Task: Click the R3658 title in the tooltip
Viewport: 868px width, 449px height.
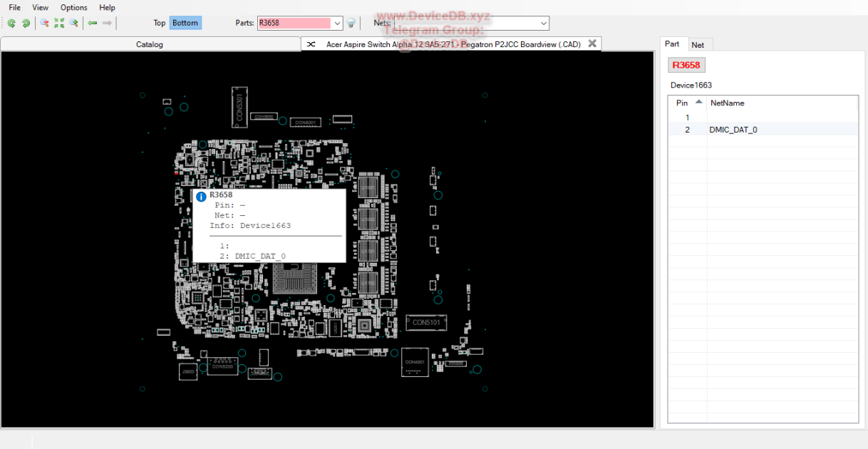Action: click(221, 195)
